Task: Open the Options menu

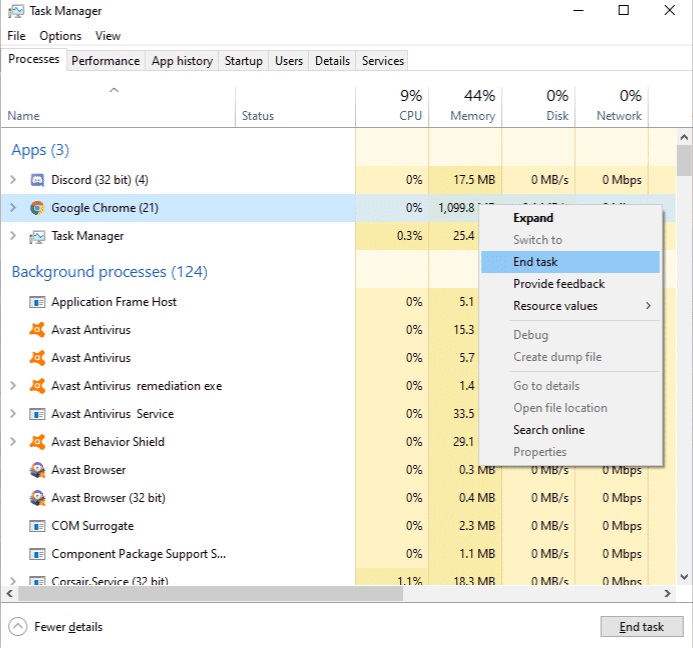Action: (61, 36)
